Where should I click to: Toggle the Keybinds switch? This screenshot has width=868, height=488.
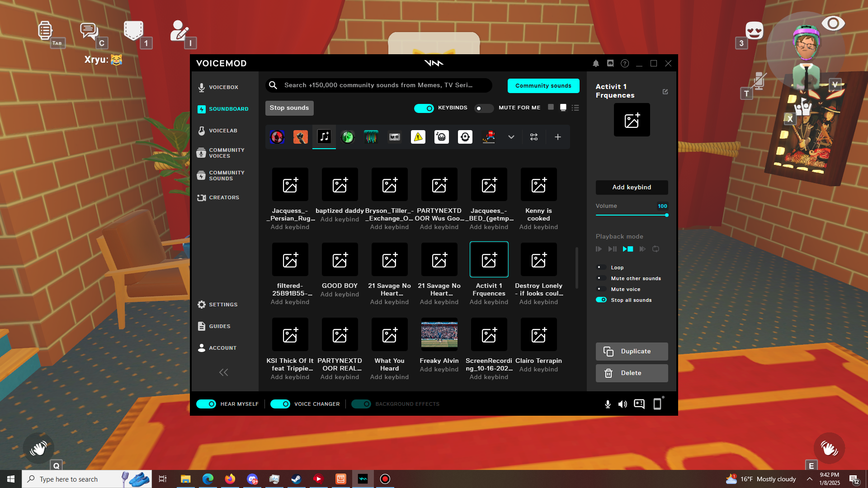click(x=424, y=108)
